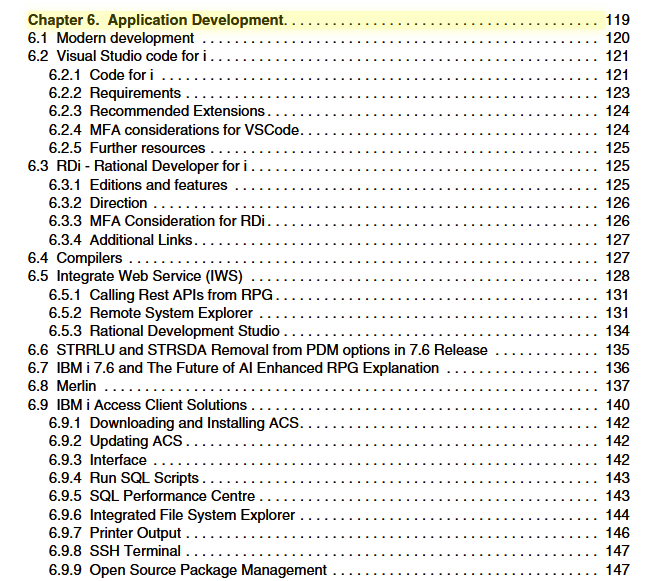Viewport: 648px width, 581px height.
Task: Click page number 137 beside Merlin
Action: click(x=617, y=386)
